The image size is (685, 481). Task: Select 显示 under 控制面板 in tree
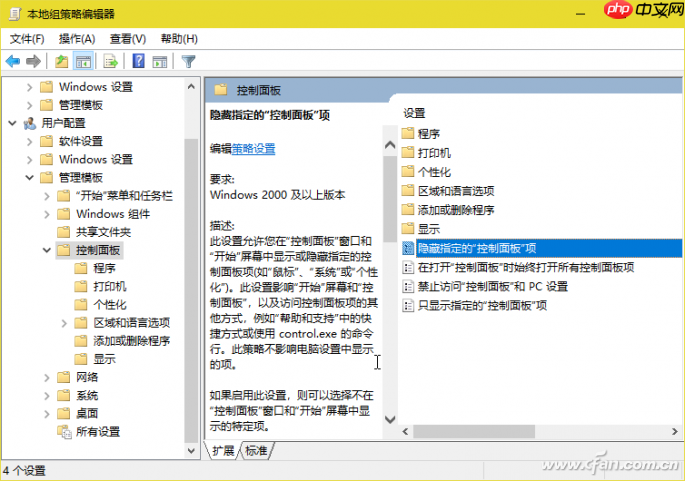pyautogui.click(x=104, y=359)
